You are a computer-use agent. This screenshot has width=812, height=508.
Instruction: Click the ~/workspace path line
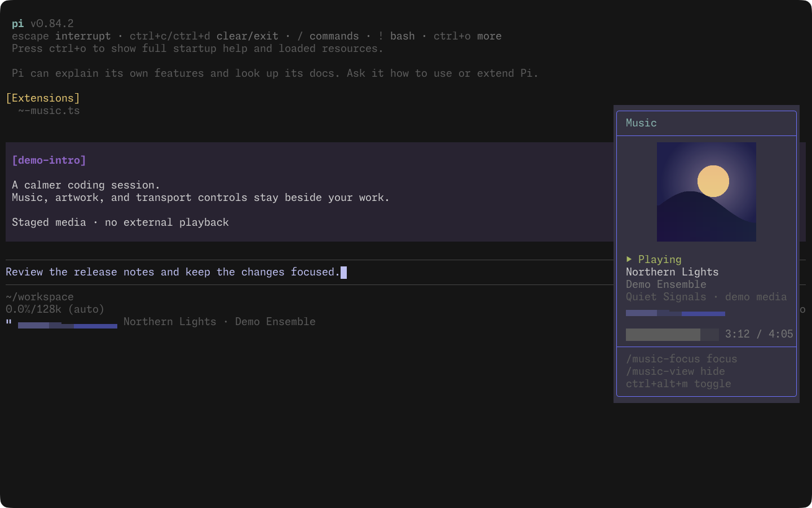pos(39,297)
